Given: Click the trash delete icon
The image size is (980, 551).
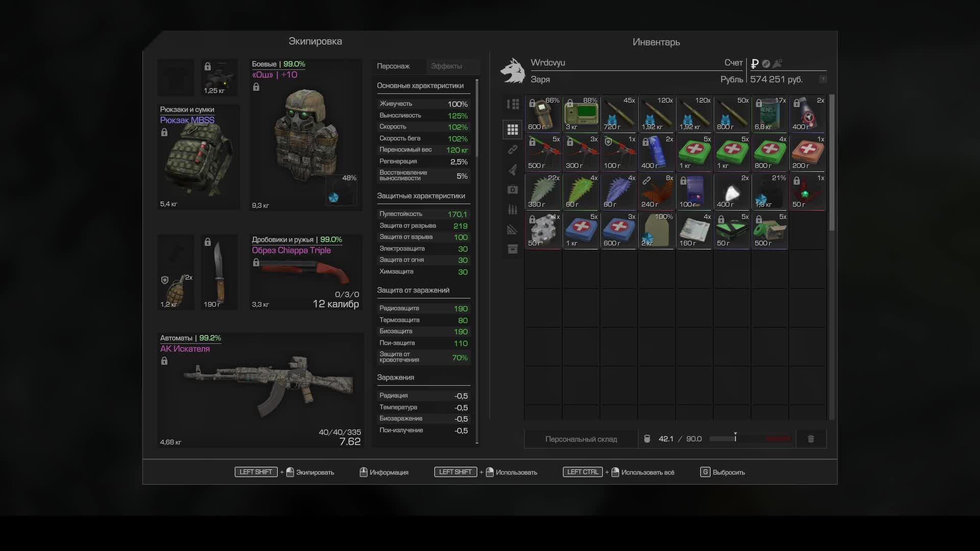Looking at the screenshot, I should point(811,439).
